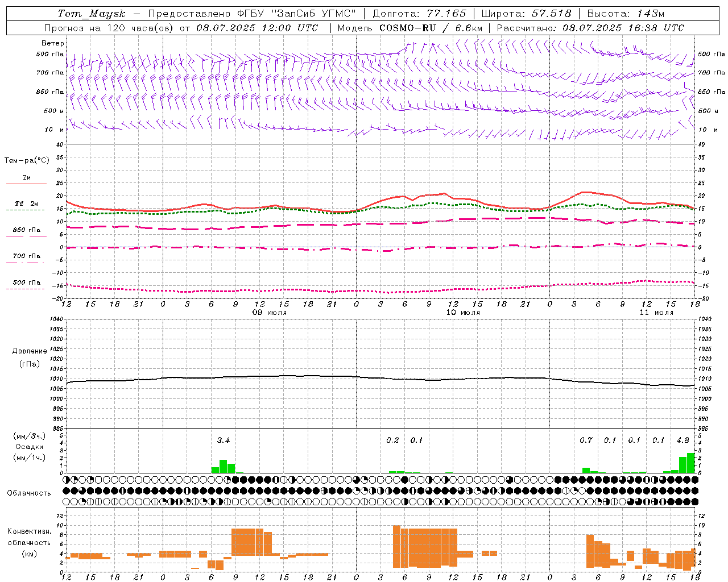Viewport: 728px width, 582px height.
Task: Click the 0.2 precipitation total value
Action: click(x=392, y=440)
